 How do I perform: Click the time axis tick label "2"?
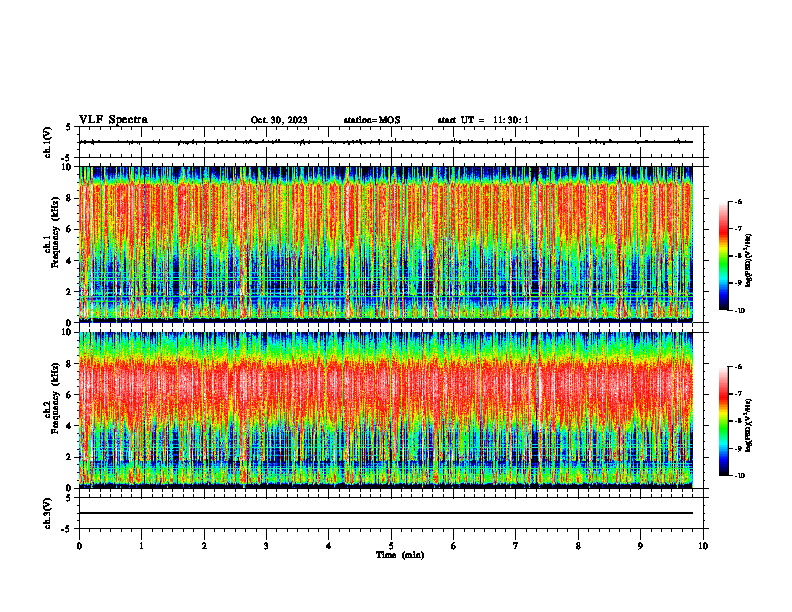pyautogui.click(x=204, y=546)
